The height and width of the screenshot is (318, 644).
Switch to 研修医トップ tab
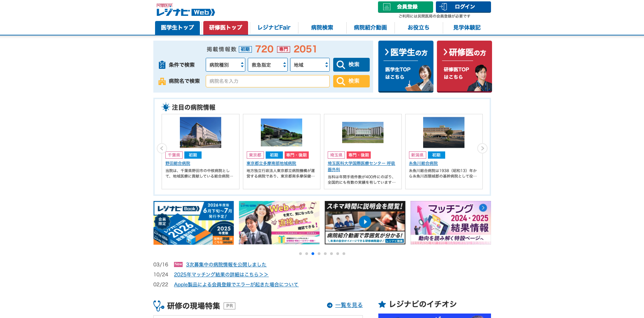tap(226, 28)
